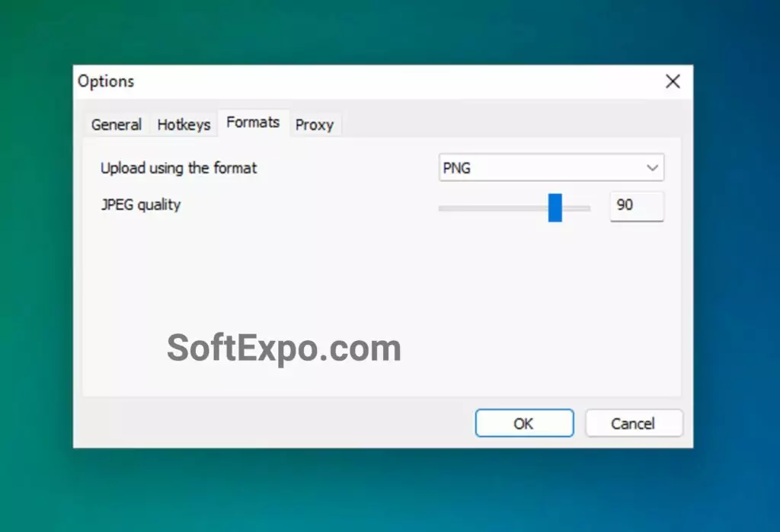
Task: Click the SoftExpo.com watermark text
Action: pyautogui.click(x=285, y=348)
